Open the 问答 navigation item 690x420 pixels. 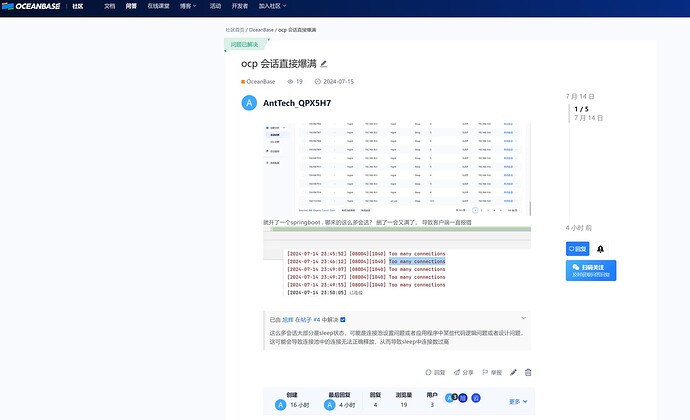(x=131, y=6)
